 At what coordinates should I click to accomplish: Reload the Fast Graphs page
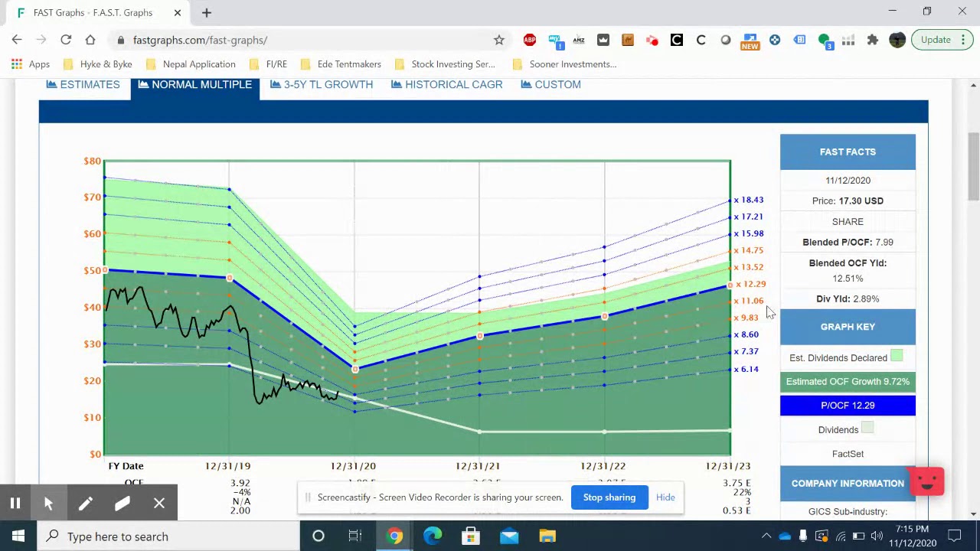66,40
